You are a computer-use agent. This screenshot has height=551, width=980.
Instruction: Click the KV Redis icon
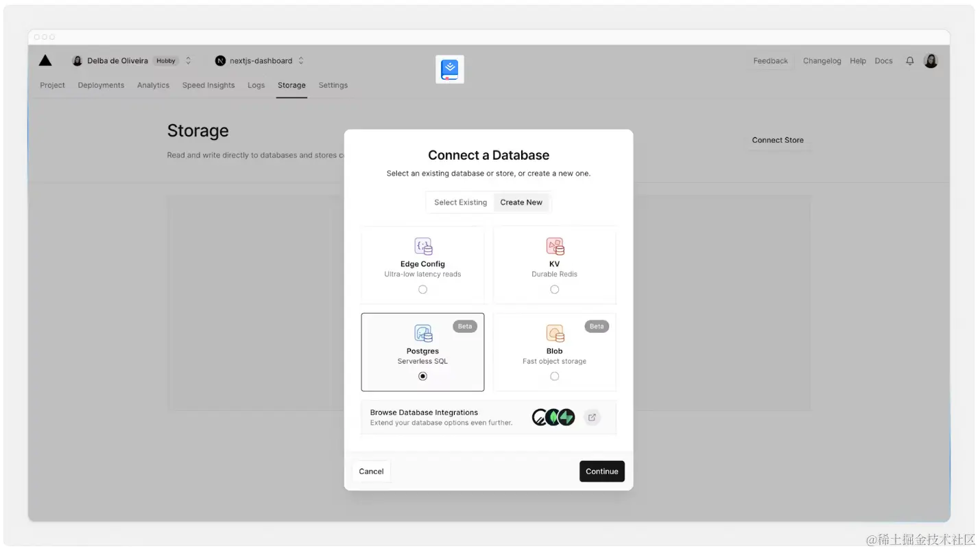tap(555, 246)
